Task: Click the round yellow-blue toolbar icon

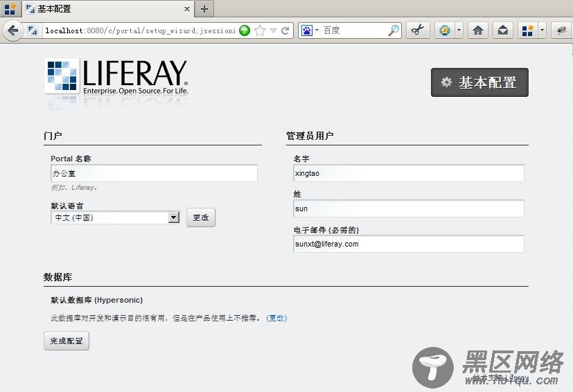Action: [445, 30]
